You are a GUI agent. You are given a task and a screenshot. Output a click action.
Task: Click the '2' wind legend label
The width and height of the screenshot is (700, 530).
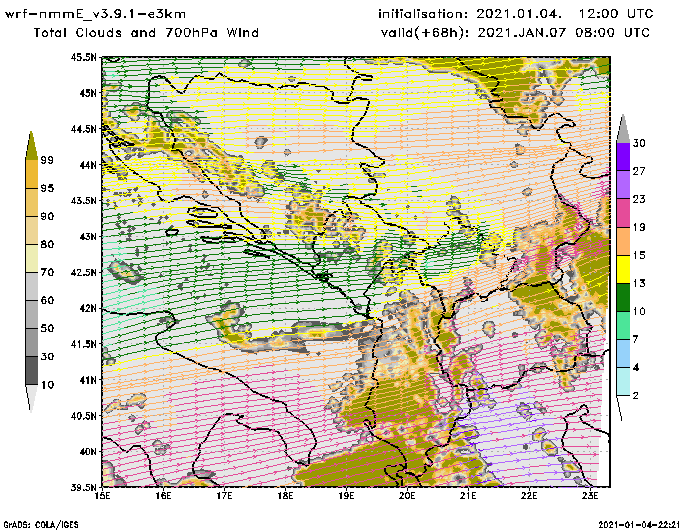[x=635, y=396]
